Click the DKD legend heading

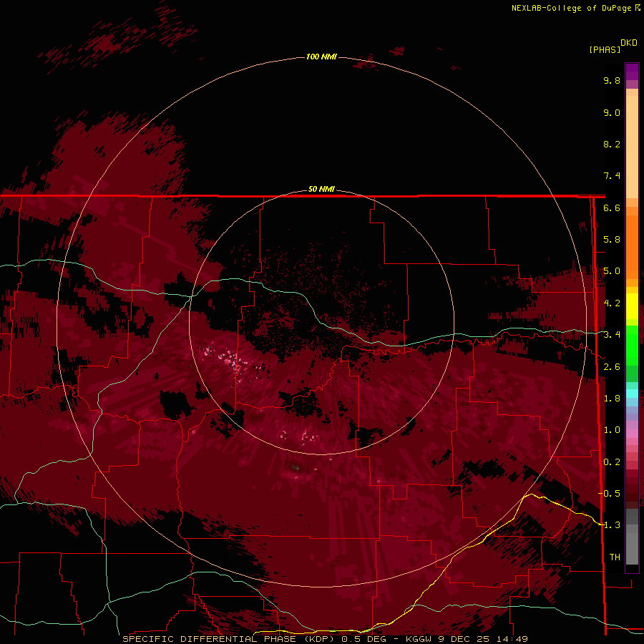coord(629,43)
